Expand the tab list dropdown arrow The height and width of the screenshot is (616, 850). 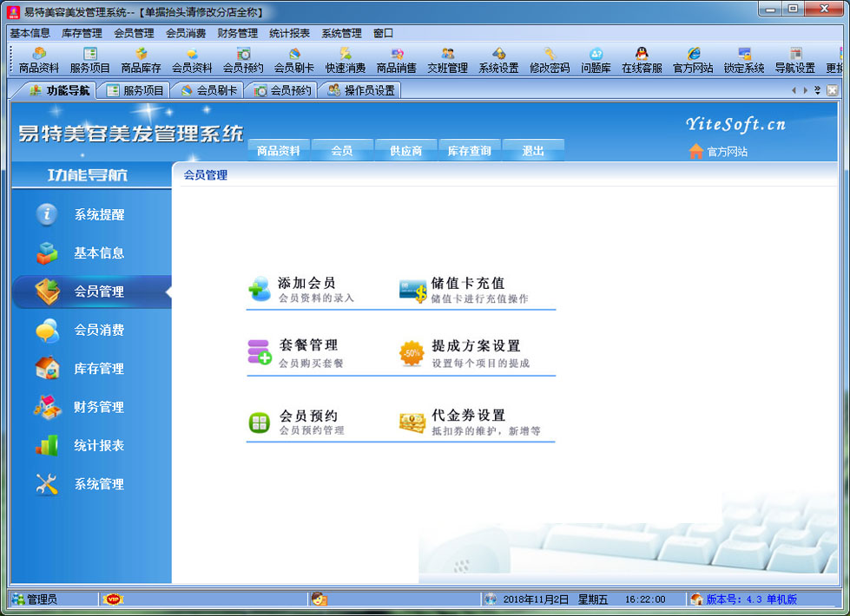[817, 90]
